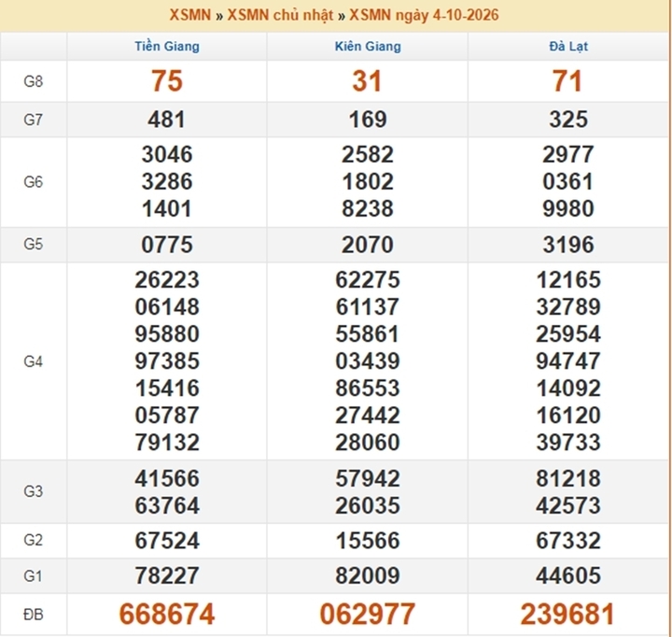Click the G1 number 78227
This screenshot has height=637, width=672.
pyautogui.click(x=167, y=575)
